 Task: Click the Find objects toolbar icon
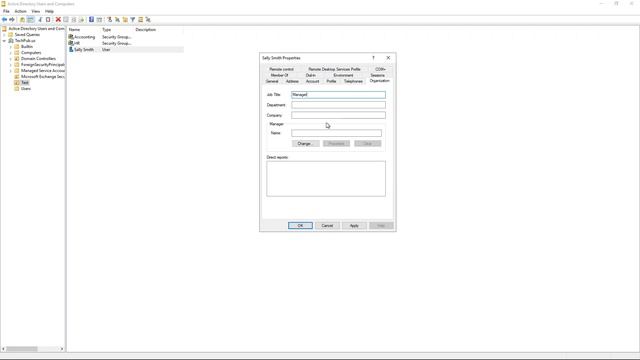tap(140, 20)
